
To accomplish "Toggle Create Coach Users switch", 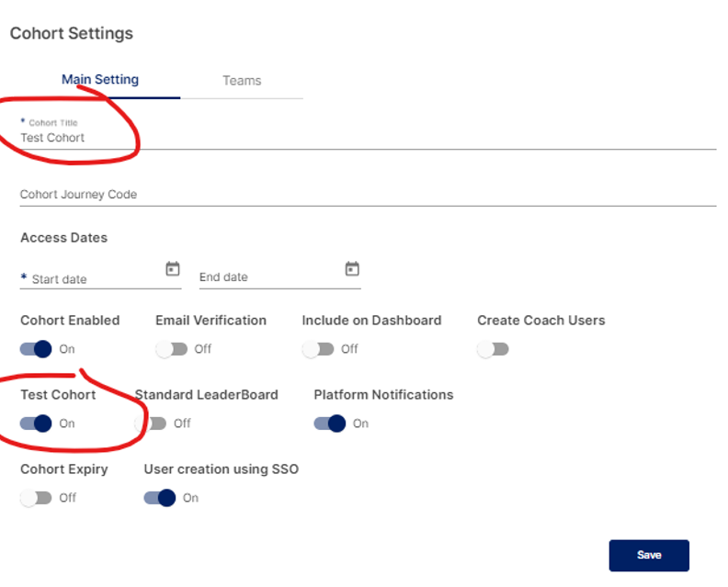I will 493,349.
